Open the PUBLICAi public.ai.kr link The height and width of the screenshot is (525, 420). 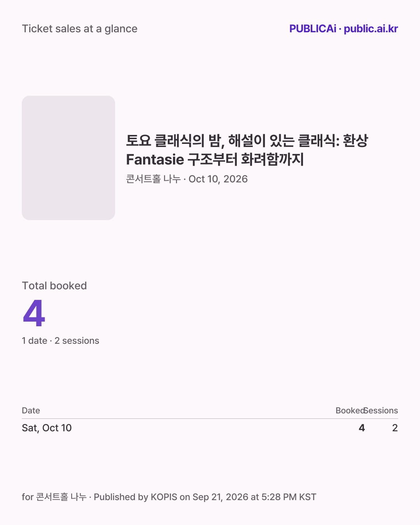[x=343, y=29]
